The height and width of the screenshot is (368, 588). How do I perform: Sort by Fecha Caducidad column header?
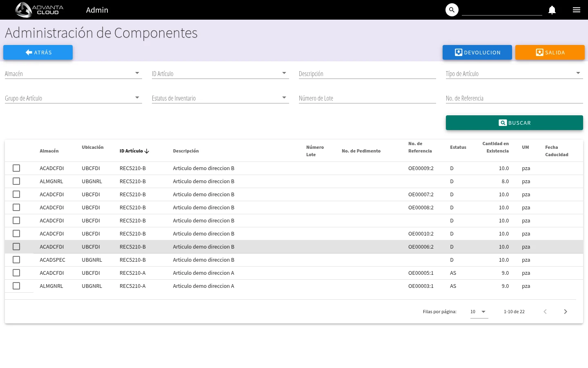click(x=557, y=151)
